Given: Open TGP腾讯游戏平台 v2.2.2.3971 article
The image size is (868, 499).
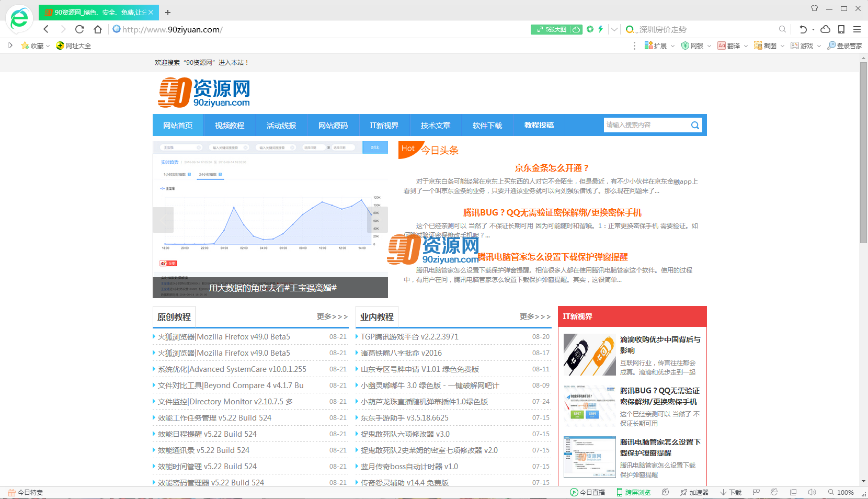Looking at the screenshot, I should [x=409, y=337].
